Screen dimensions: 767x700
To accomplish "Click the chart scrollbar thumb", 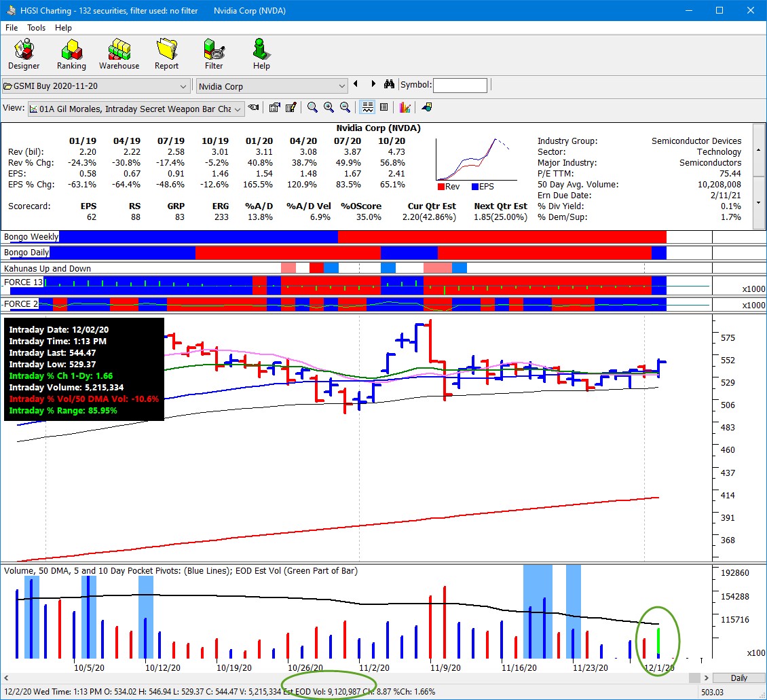I will point(694,678).
